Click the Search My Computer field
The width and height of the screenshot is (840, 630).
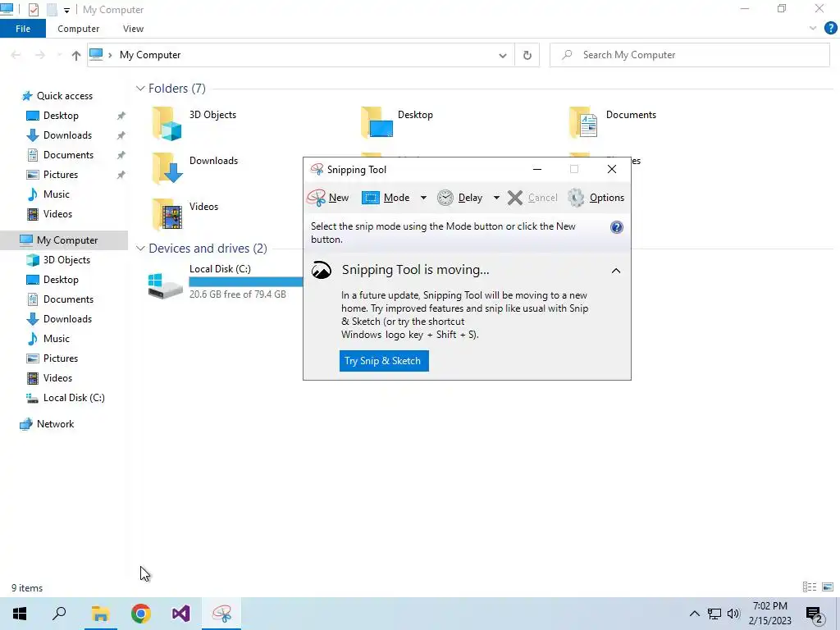689,55
